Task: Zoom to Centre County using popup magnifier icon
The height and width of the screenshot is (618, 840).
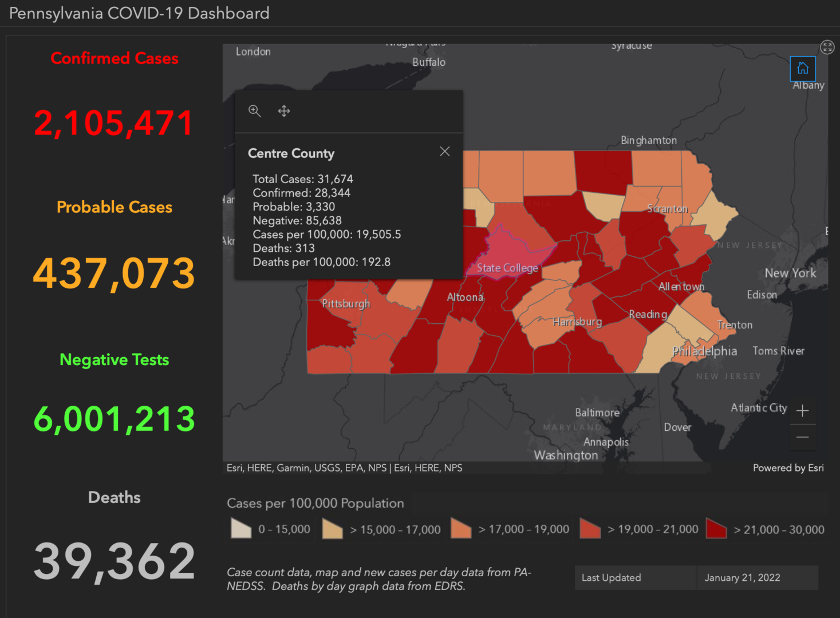Action: 254,111
